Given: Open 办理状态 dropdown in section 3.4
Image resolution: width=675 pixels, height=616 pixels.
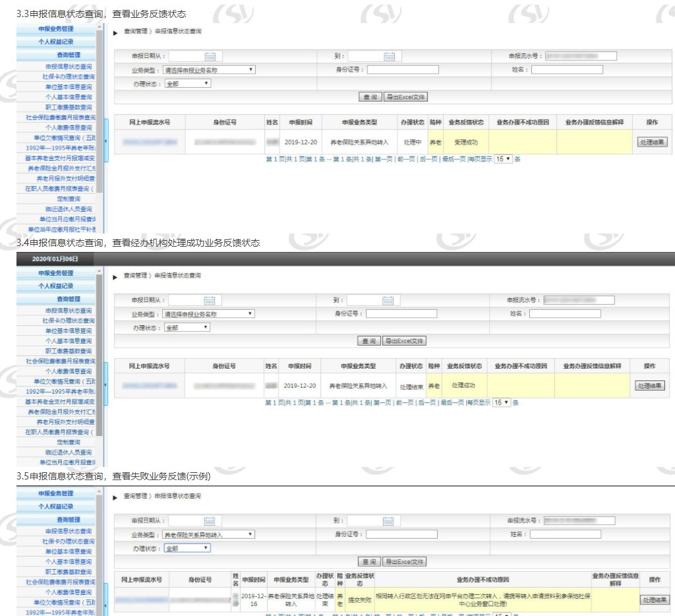Looking at the screenshot, I should pos(187,327).
